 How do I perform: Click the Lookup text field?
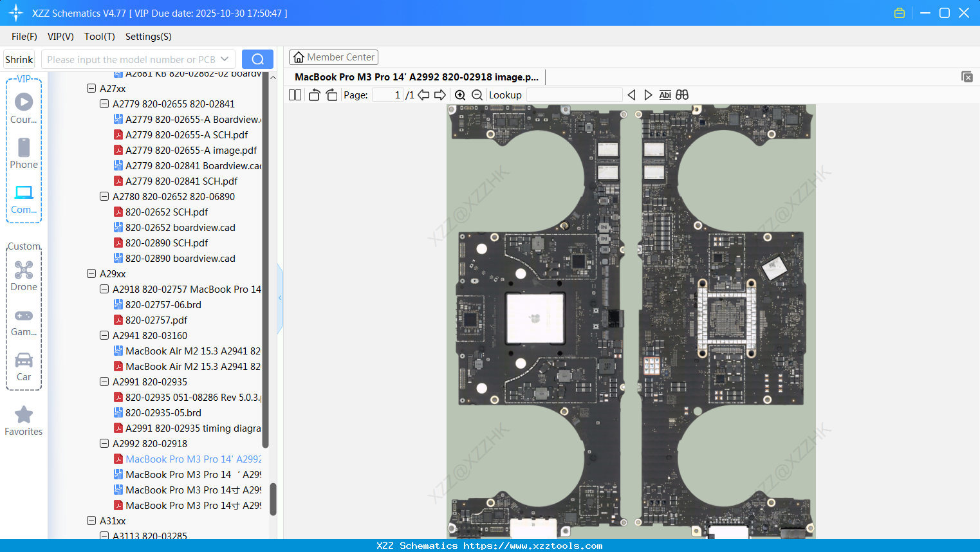click(x=574, y=95)
